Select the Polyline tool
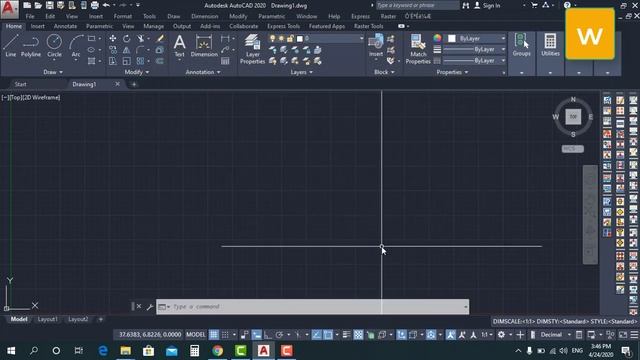Viewport: 640px width, 360px height. pyautogui.click(x=31, y=46)
